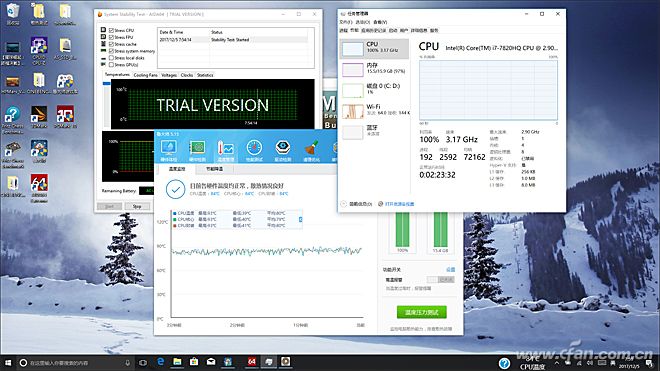Image resolution: width=660 pixels, height=371 pixels.
Task: Open the red PCMark 10 desktop icon
Action: [x=65, y=117]
